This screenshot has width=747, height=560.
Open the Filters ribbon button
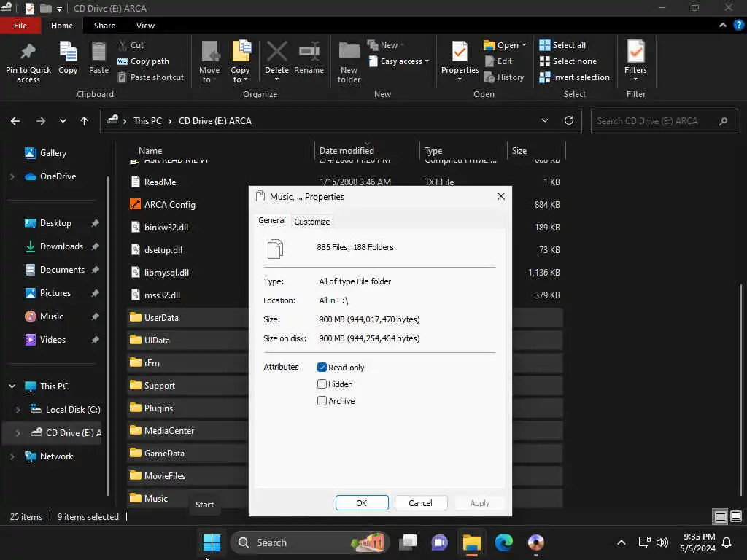click(x=635, y=61)
